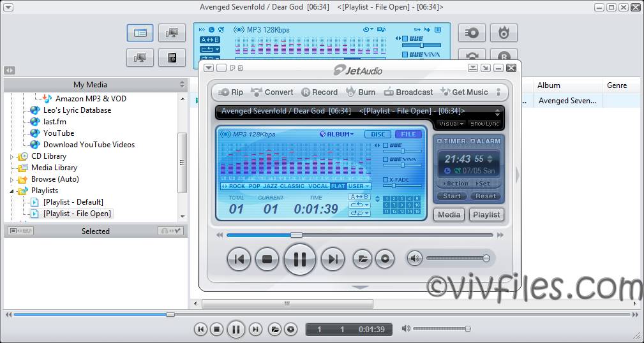This screenshot has width=644, height=343.
Task: Open the USER equalizer preset dropdown
Action: click(x=359, y=186)
